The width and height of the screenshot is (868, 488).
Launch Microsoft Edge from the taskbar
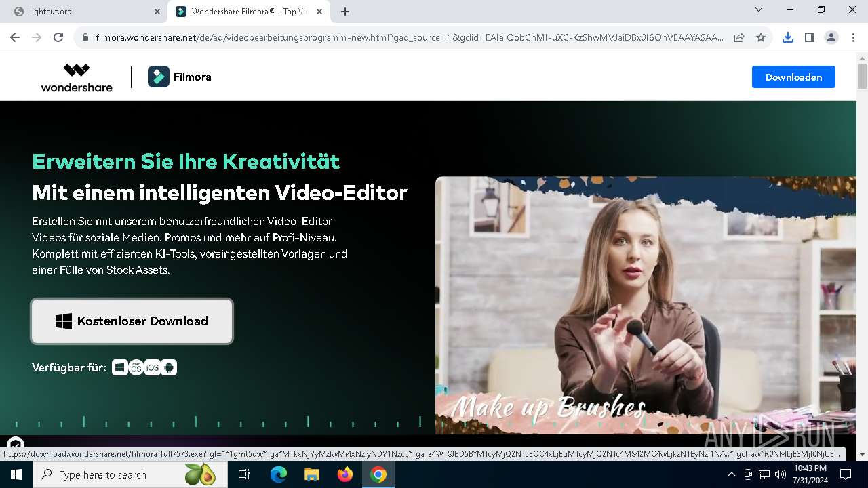pos(279,474)
